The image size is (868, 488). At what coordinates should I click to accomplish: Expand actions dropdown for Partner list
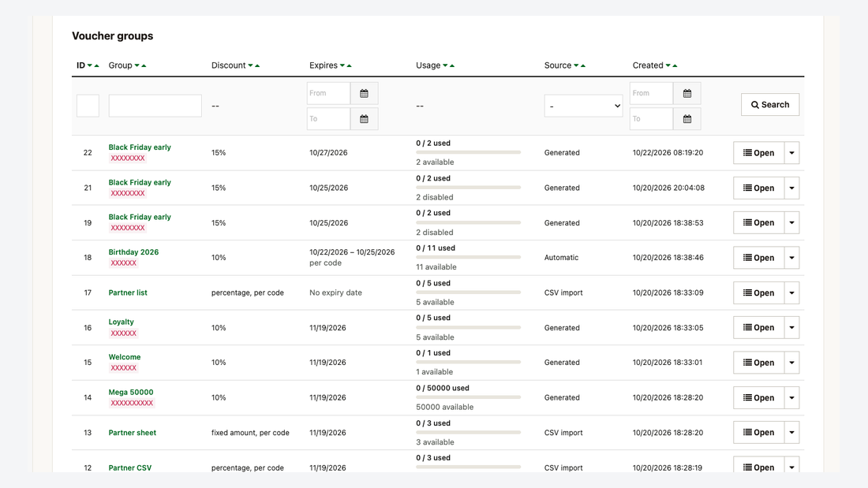(791, 292)
